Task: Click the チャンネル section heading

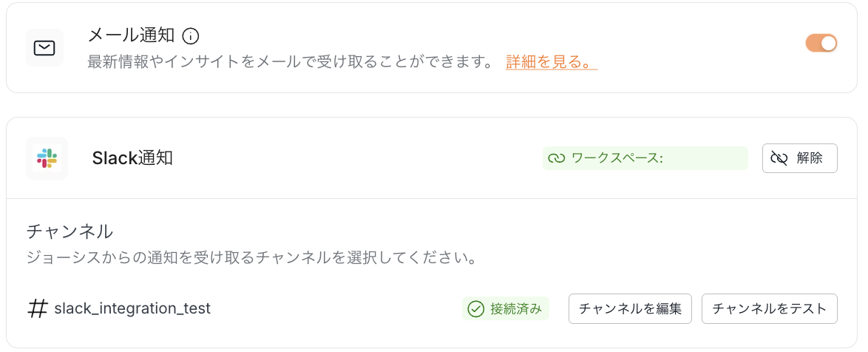Action: (x=69, y=231)
